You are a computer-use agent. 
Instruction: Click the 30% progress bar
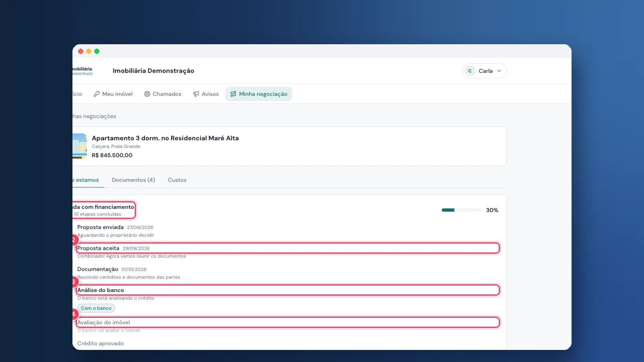coord(462,210)
